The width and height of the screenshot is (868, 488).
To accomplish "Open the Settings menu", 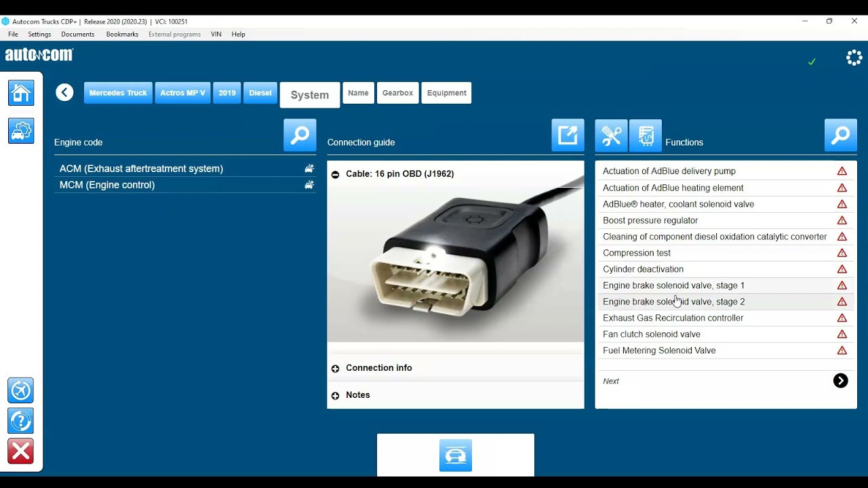I will [39, 35].
